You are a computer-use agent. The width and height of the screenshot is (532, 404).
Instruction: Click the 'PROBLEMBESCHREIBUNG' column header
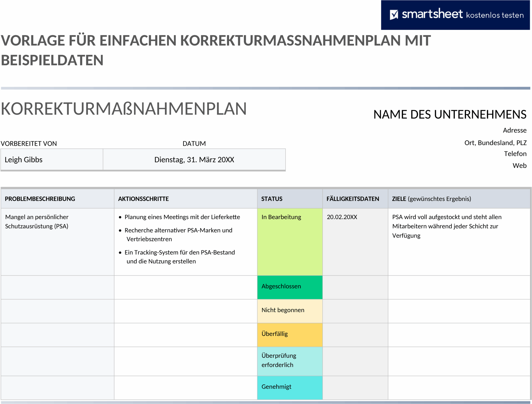coord(57,199)
